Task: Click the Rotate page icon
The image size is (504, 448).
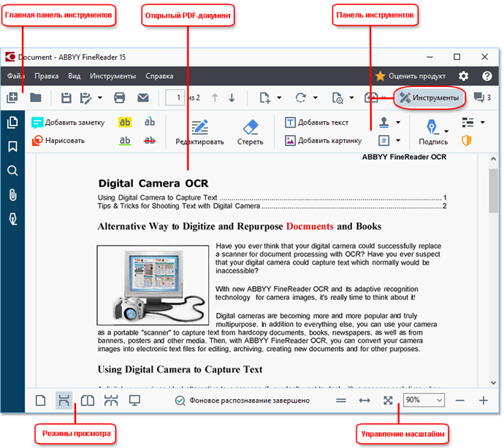Action: (x=301, y=98)
